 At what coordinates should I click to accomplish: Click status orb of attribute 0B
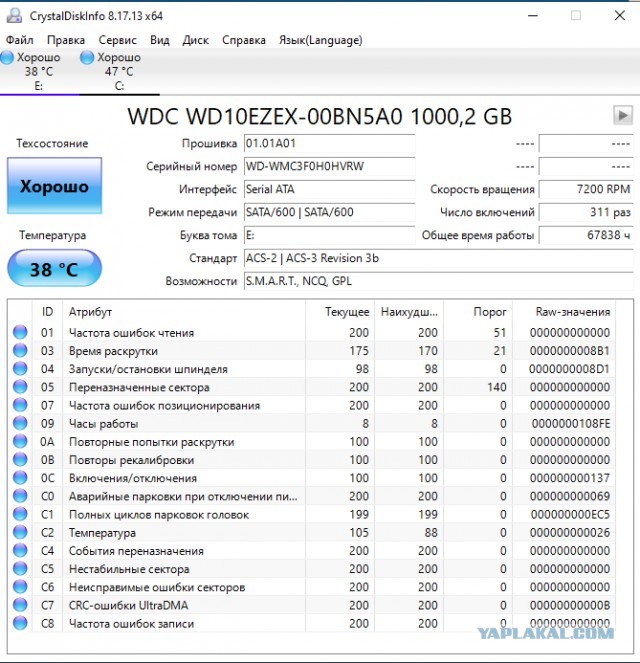coord(20,460)
